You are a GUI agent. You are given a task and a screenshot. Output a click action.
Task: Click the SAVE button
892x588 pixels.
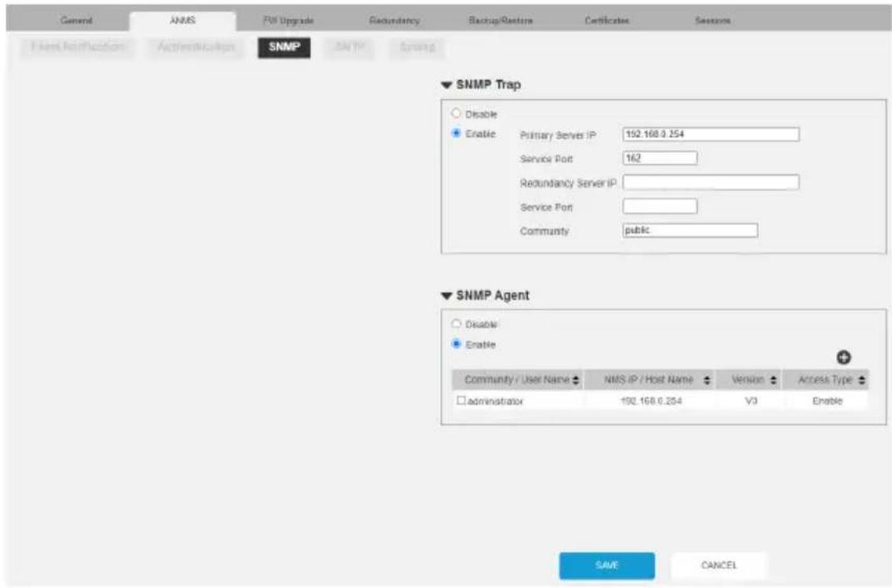(x=607, y=565)
